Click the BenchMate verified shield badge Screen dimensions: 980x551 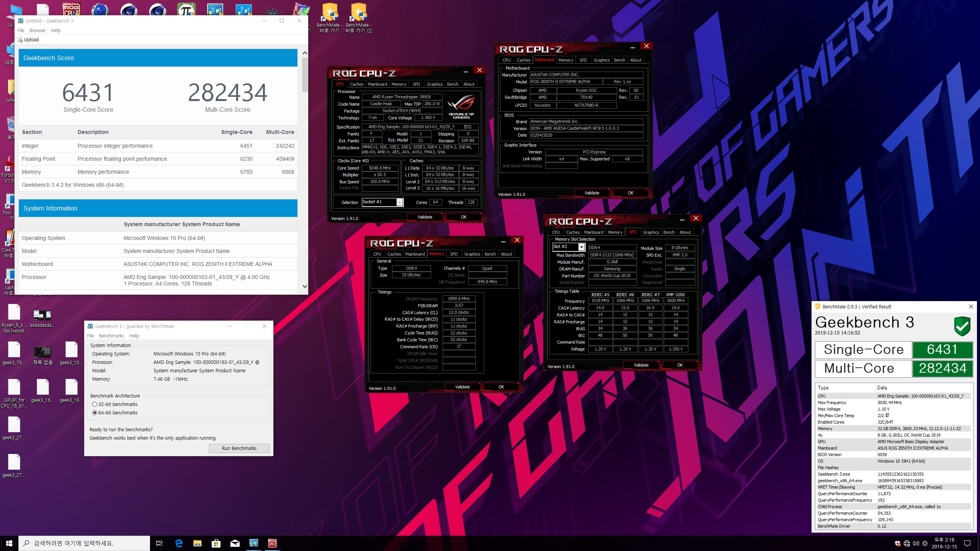(962, 326)
